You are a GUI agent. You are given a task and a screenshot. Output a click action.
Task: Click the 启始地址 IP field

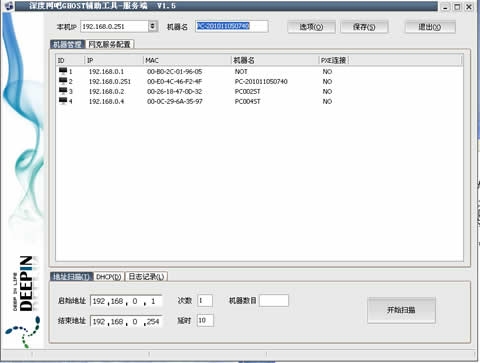pos(126,301)
